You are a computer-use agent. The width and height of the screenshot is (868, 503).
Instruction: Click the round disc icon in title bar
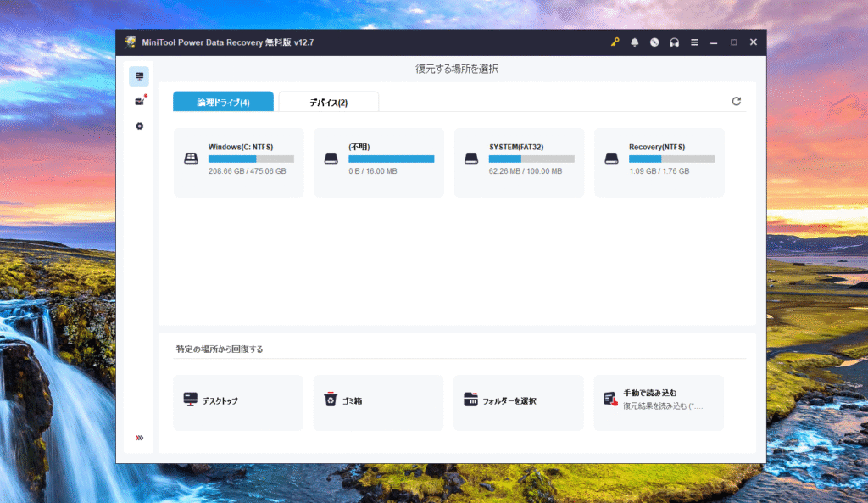click(654, 42)
